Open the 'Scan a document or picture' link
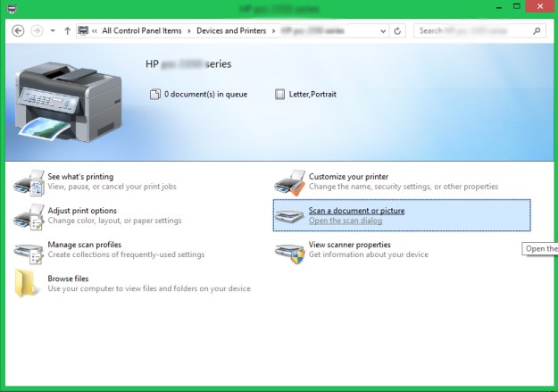Screen dimensions: 558x392 (x=356, y=211)
